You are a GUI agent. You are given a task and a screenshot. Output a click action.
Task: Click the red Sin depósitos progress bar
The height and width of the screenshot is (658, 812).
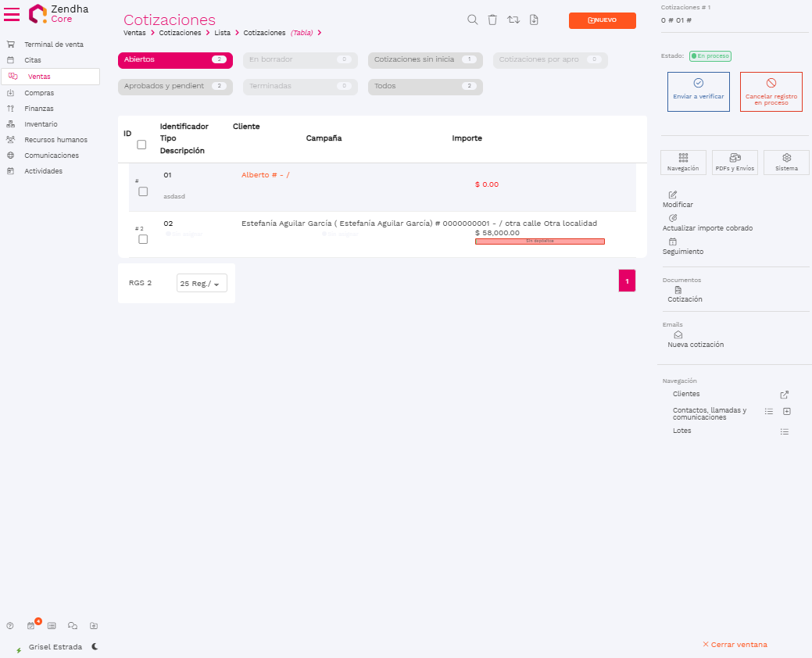(539, 241)
